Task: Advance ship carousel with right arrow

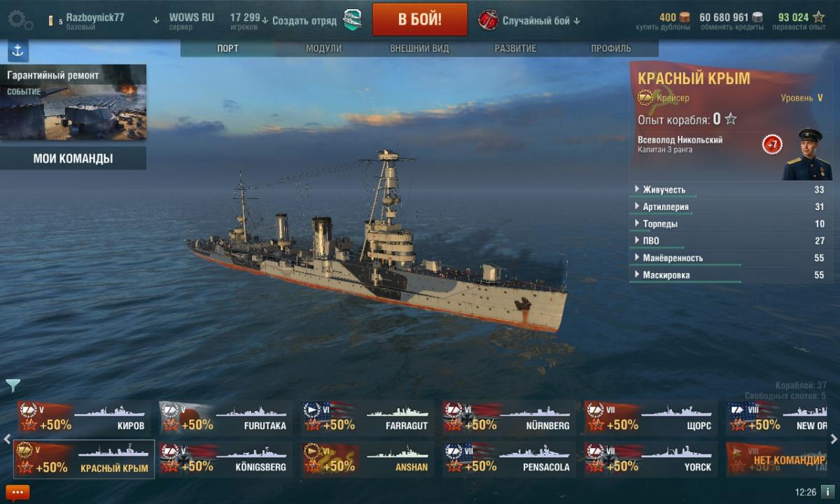Action: tap(834, 439)
